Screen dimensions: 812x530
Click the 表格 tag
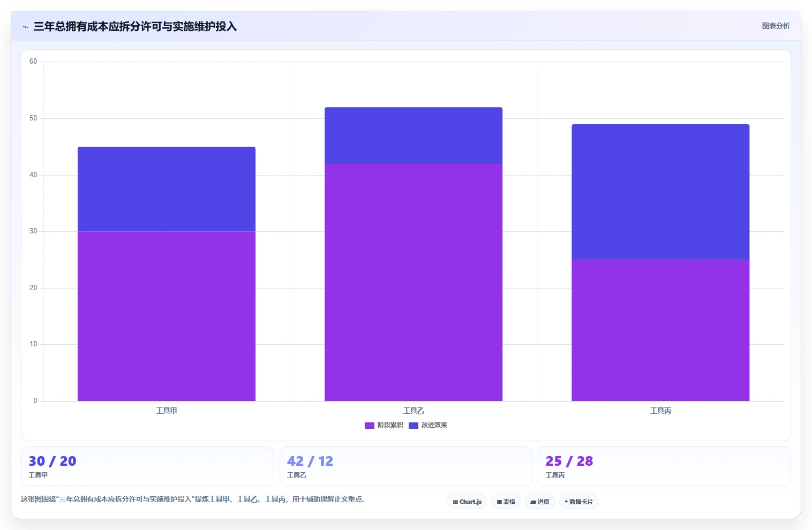point(506,502)
